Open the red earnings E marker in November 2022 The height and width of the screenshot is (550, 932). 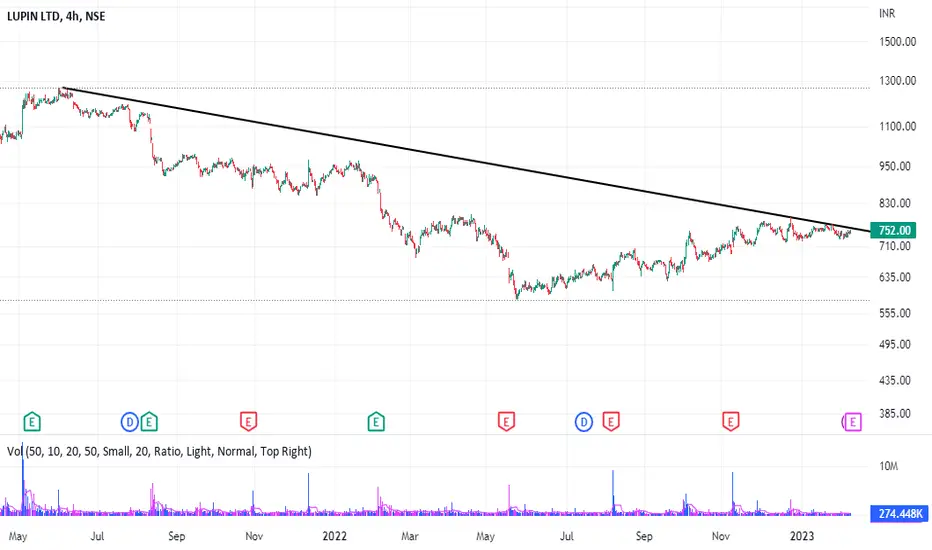pos(731,422)
